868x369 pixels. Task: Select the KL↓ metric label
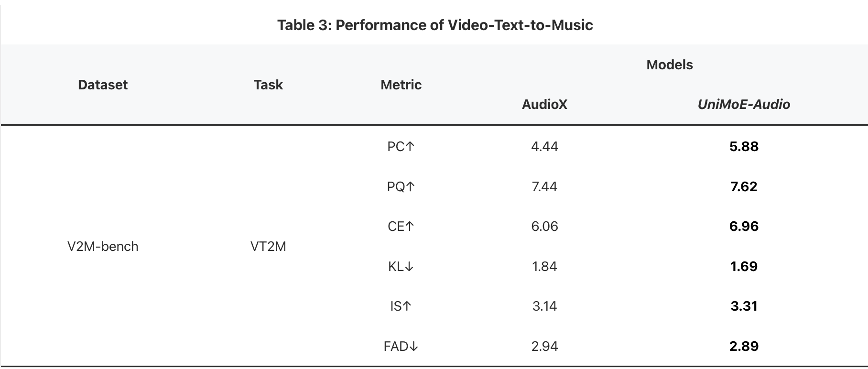click(401, 266)
